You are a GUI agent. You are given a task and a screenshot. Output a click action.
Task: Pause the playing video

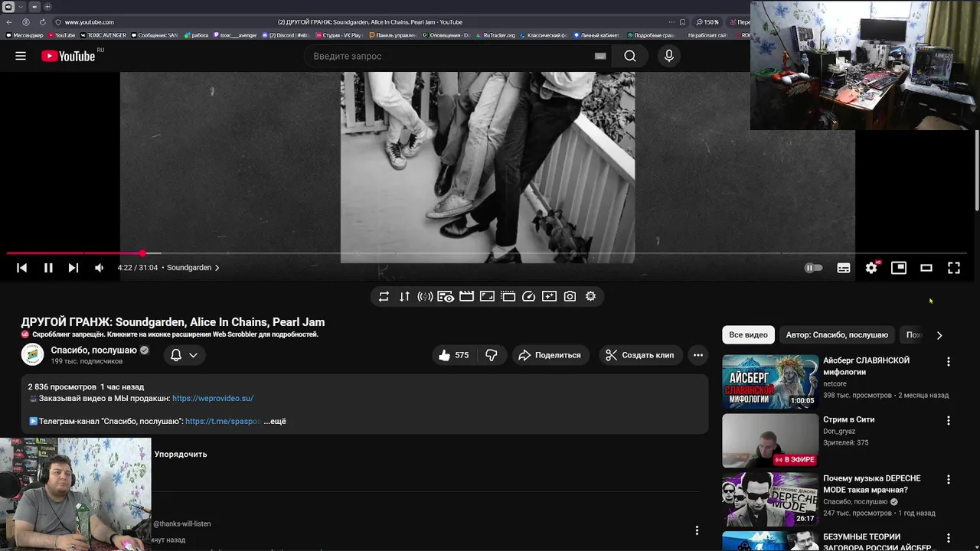[48, 268]
